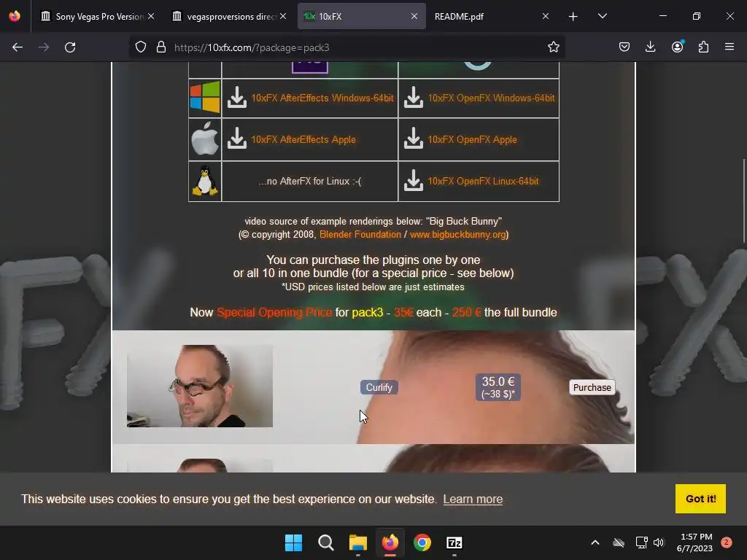Open the Windows Start menu
This screenshot has height=560, width=747.
[293, 542]
